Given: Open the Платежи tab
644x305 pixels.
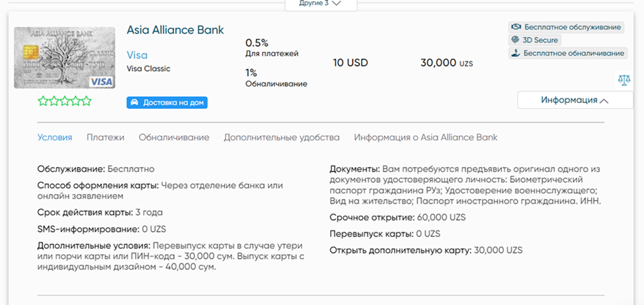Looking at the screenshot, I should coord(105,137).
